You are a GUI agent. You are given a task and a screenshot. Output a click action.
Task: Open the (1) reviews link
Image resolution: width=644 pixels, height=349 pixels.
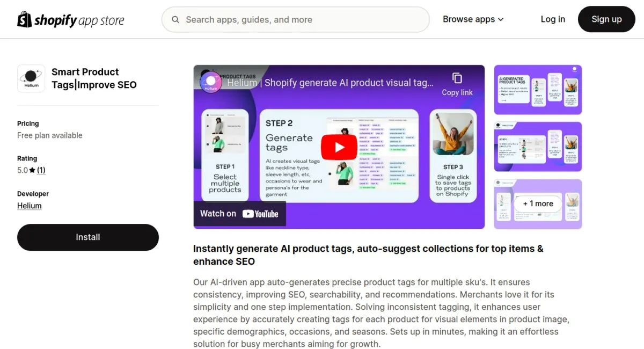(41, 170)
